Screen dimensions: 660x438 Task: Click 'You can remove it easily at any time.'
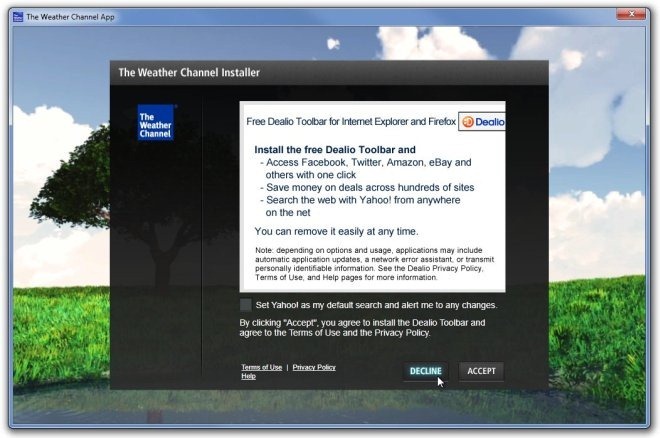tap(336, 231)
